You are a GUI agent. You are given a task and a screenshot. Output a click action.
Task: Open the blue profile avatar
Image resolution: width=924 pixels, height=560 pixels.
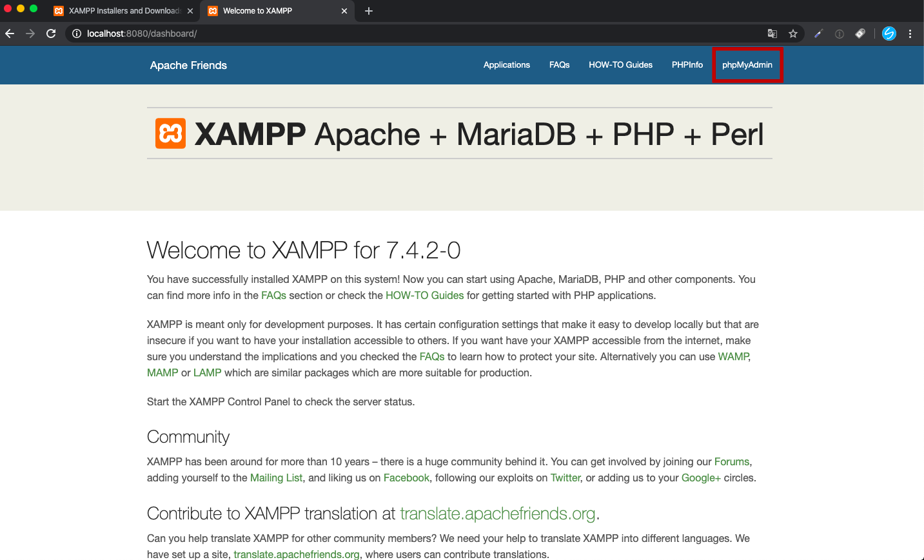pyautogui.click(x=889, y=34)
